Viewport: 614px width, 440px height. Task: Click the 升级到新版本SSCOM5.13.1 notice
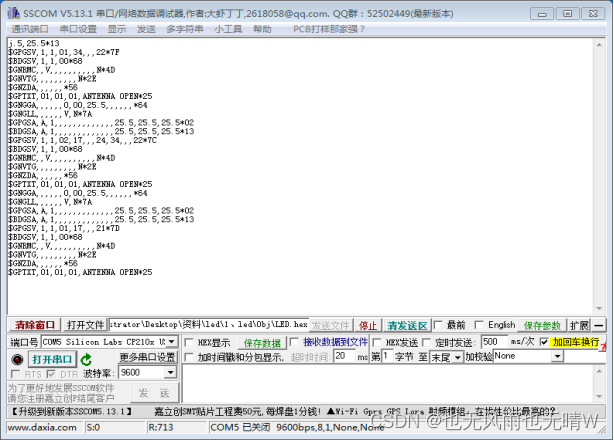[71, 411]
